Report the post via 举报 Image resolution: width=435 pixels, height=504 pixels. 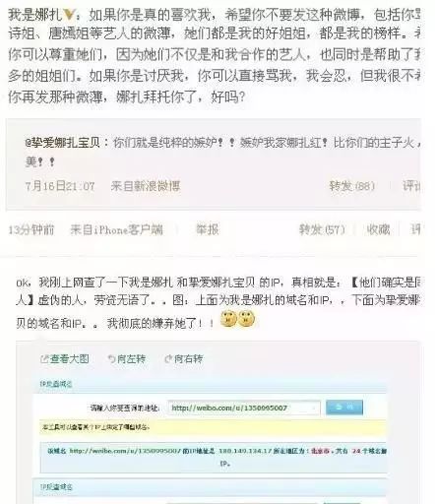click(207, 229)
